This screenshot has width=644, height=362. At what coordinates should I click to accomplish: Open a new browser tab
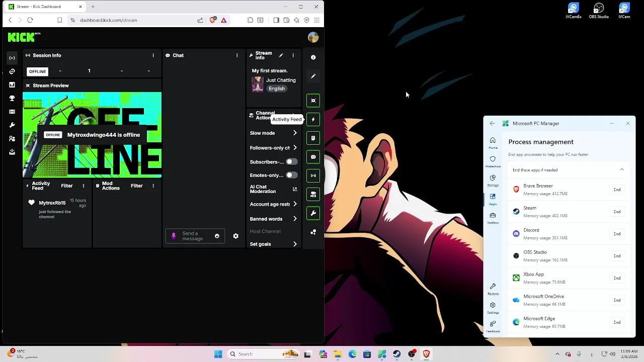click(x=93, y=7)
